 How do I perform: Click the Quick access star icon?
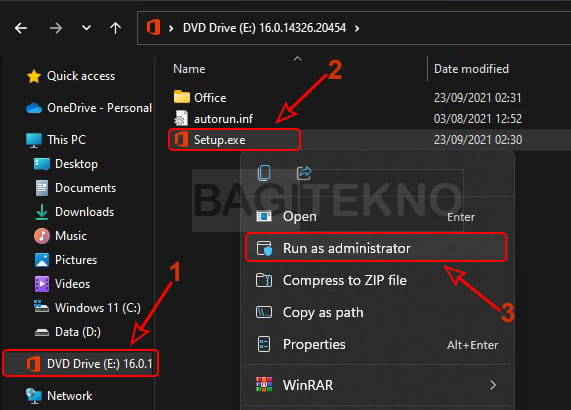(x=34, y=76)
